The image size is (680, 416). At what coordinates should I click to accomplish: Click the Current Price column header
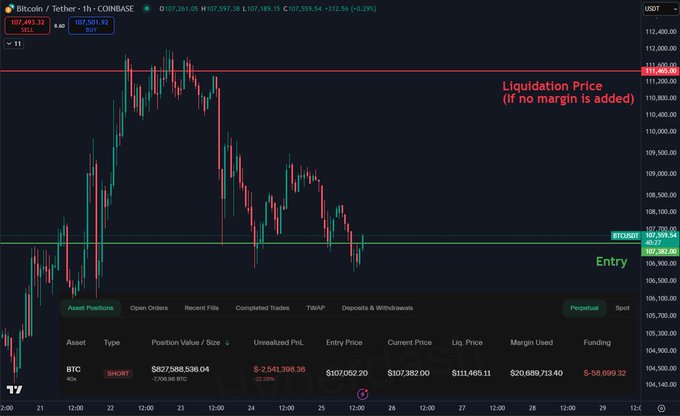[x=409, y=343]
